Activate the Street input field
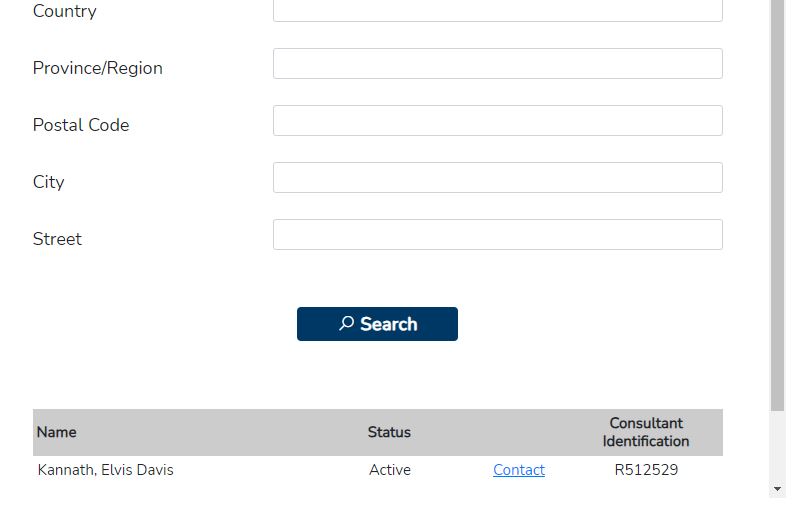 click(497, 235)
